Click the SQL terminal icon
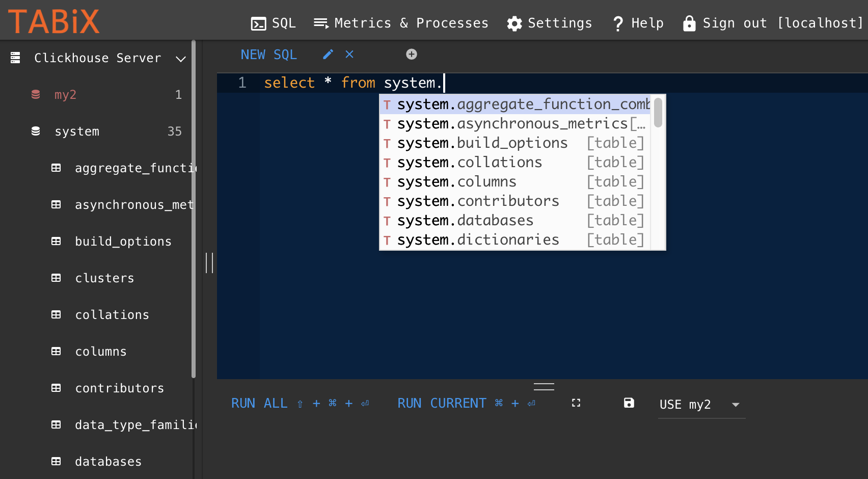The height and width of the screenshot is (479, 868). [259, 24]
